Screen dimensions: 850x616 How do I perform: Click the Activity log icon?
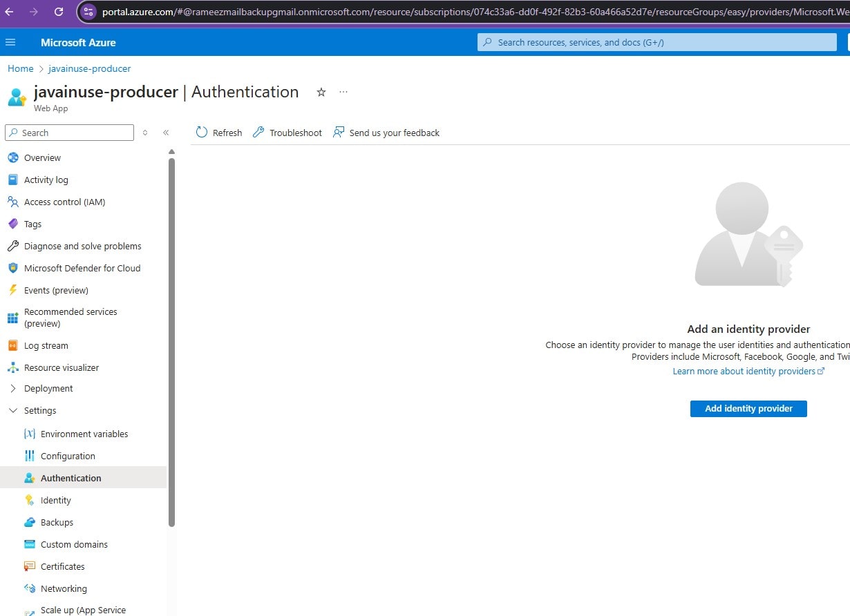click(12, 180)
